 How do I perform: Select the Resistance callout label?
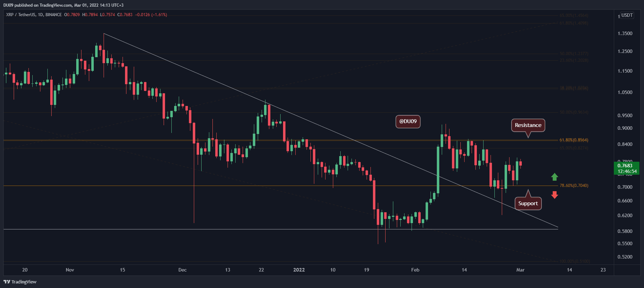pyautogui.click(x=528, y=125)
